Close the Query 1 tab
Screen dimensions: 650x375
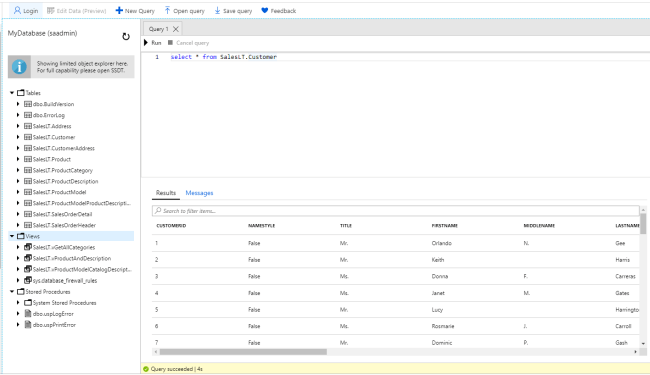(176, 29)
